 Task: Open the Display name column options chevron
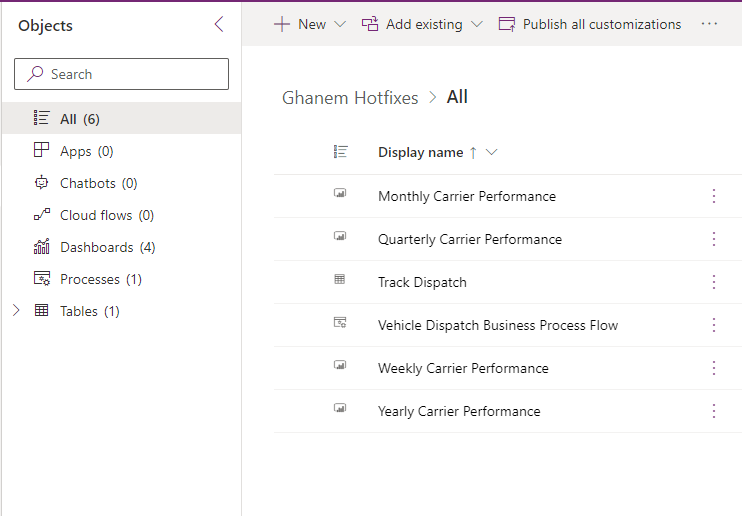(491, 153)
